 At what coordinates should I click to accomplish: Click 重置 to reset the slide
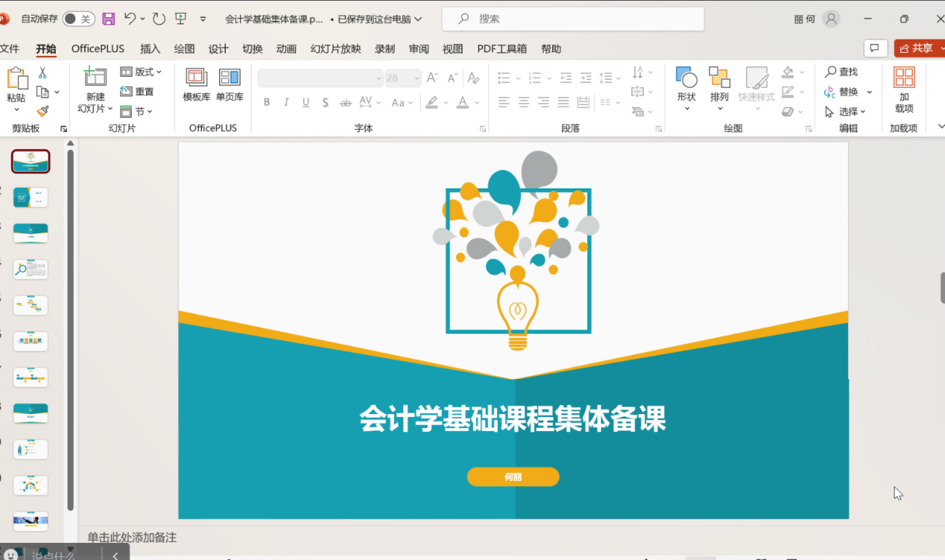pos(137,92)
